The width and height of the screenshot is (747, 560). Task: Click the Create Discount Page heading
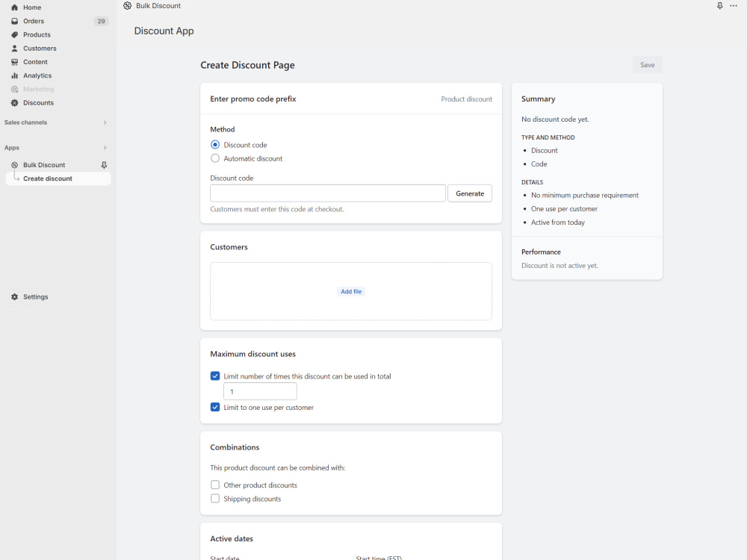(247, 65)
